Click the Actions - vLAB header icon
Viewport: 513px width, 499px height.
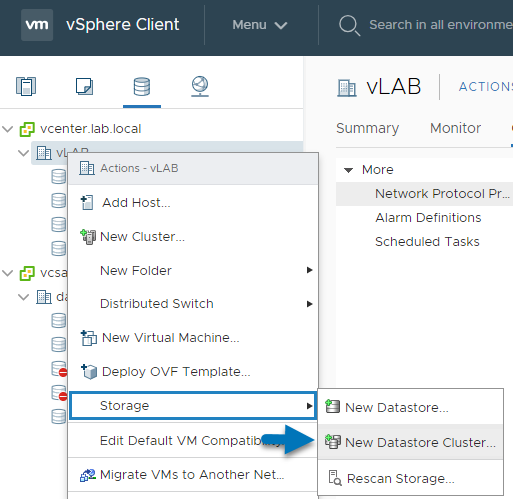(87, 168)
